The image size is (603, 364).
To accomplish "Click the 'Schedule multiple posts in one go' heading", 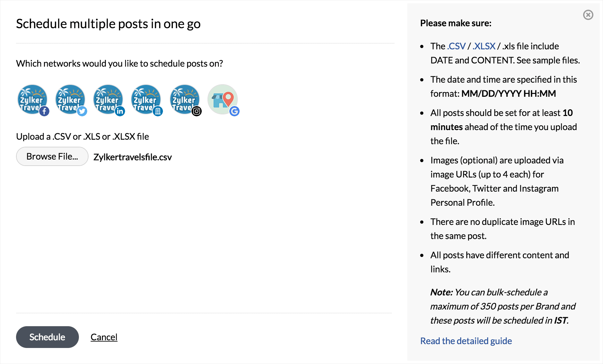I will (108, 24).
